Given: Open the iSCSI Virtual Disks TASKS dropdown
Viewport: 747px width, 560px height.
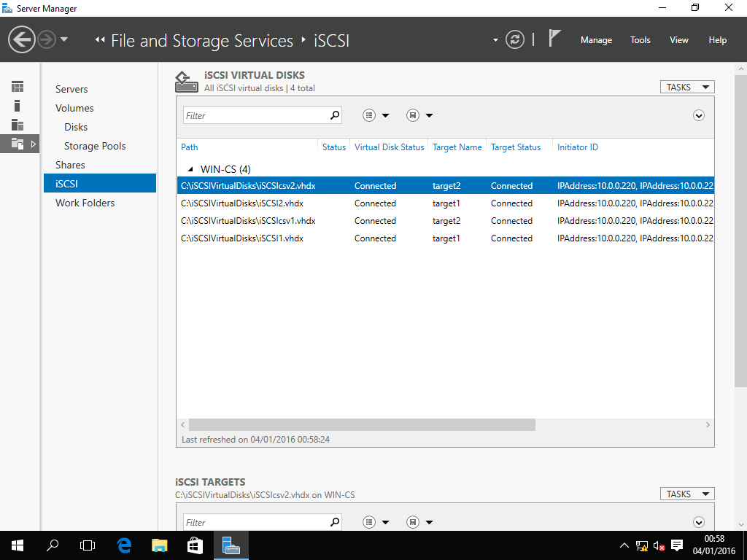Looking at the screenshot, I should coord(686,87).
